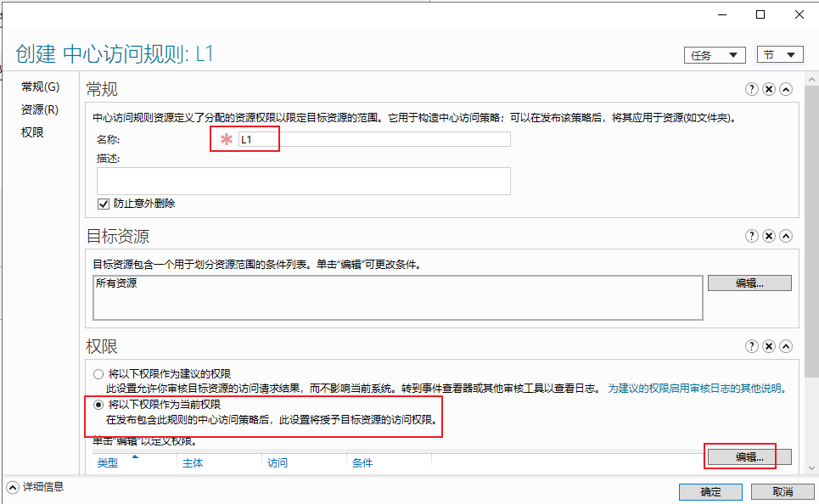Collapse the 权限 section using its chevron

786,346
